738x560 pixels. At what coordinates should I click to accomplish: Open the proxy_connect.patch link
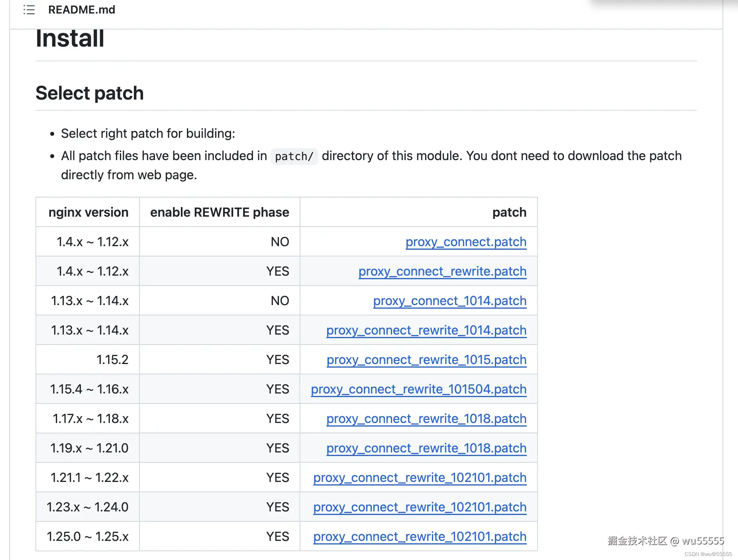466,242
